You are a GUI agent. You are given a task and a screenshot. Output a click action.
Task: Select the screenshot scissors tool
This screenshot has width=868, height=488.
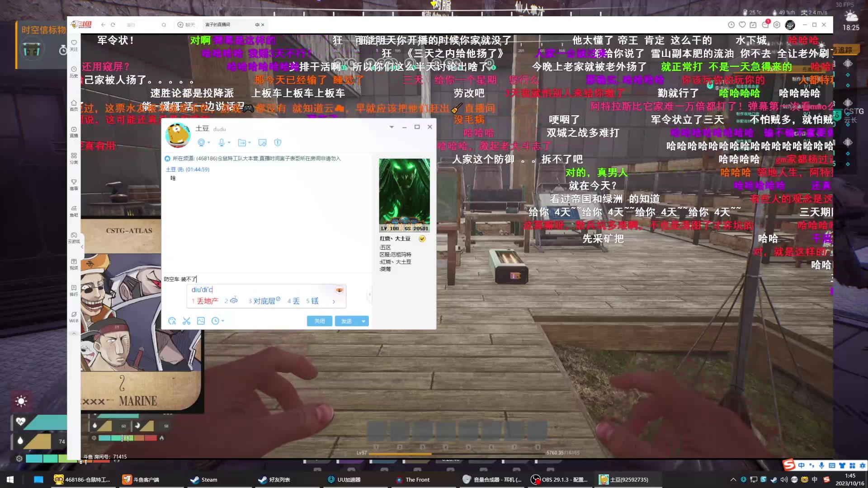click(x=186, y=321)
